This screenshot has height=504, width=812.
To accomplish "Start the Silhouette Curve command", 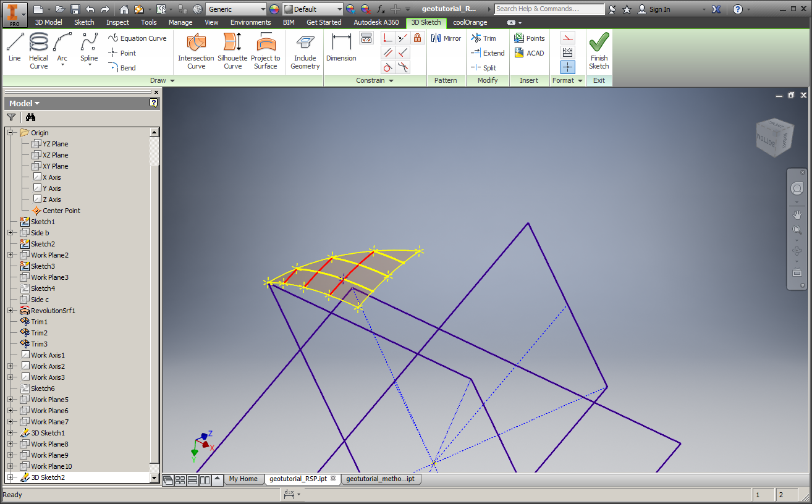I will 232,51.
